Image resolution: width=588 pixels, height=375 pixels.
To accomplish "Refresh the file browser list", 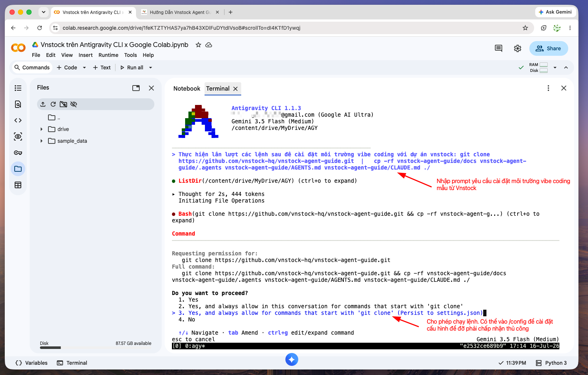I will (x=53, y=104).
